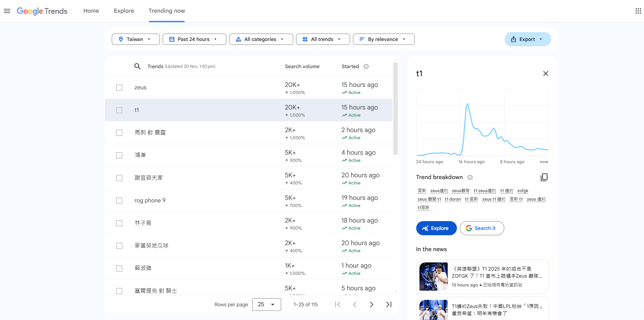Click the Search volume column header
Viewport: 644px width, 320px height.
click(x=302, y=66)
